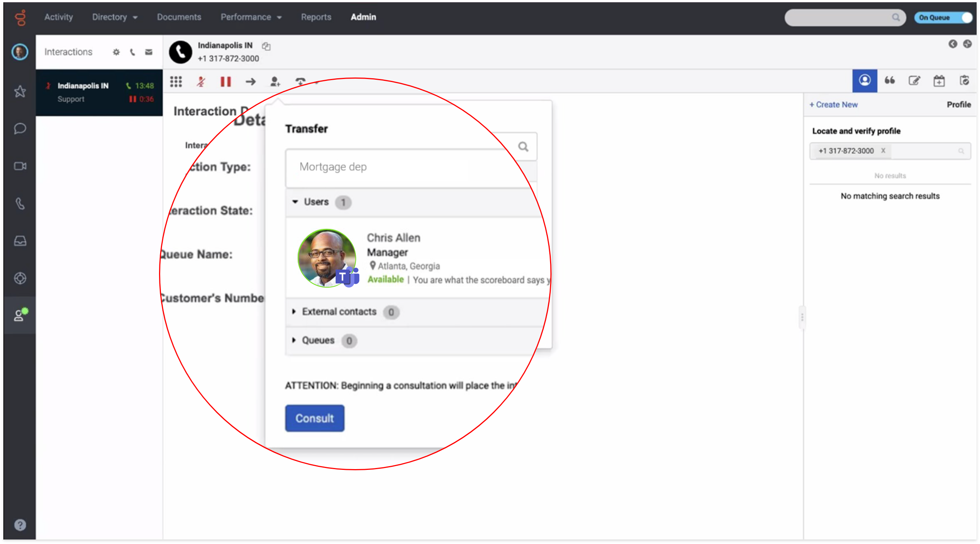Open the Directory dropdown menu
Viewport: 980px width, 544px height.
point(115,17)
